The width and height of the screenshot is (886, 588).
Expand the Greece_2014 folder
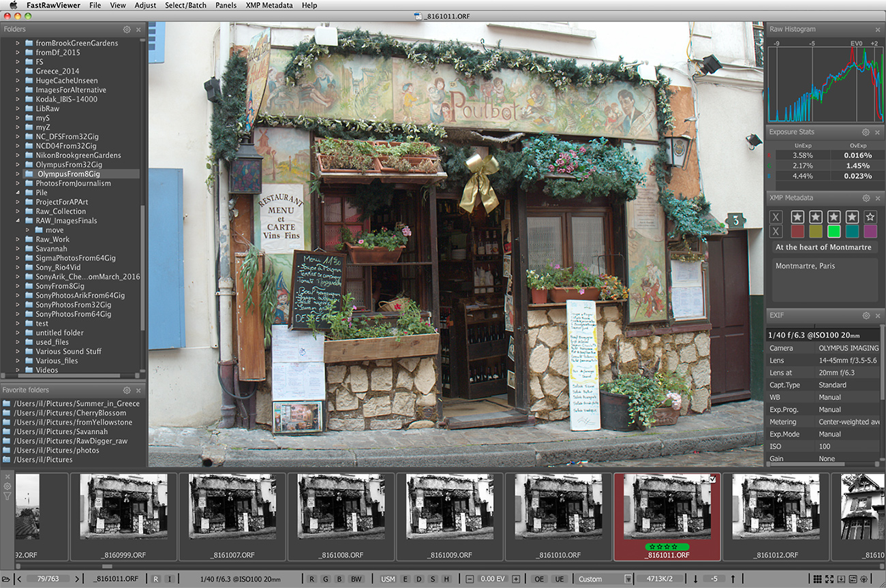coord(18,71)
